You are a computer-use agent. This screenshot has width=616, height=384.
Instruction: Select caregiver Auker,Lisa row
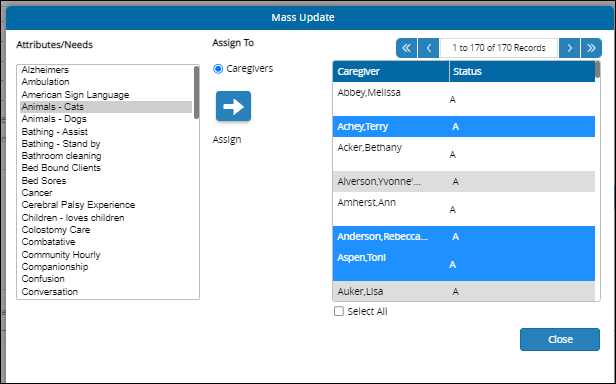coord(464,291)
